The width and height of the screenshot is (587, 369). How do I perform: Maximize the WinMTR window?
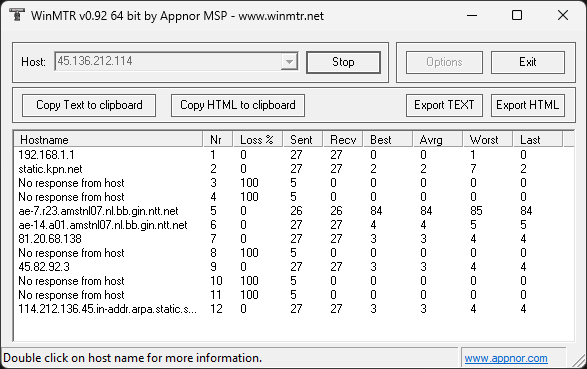517,15
